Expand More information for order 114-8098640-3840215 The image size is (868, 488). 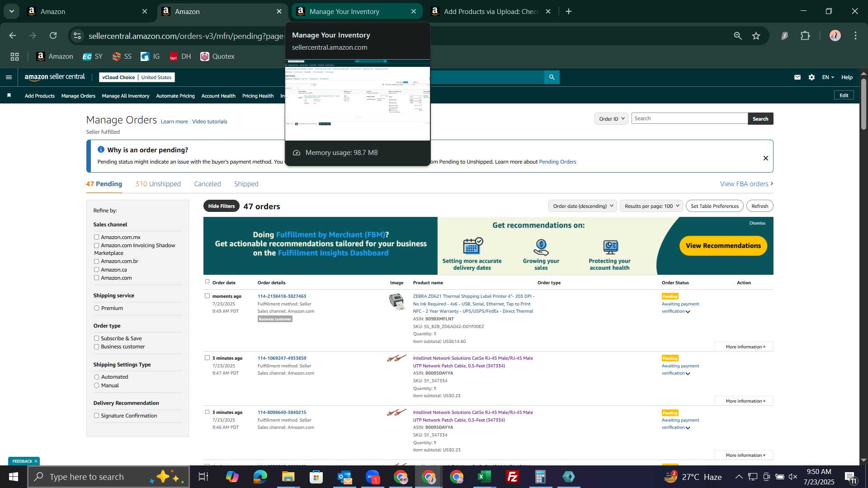(x=744, y=455)
